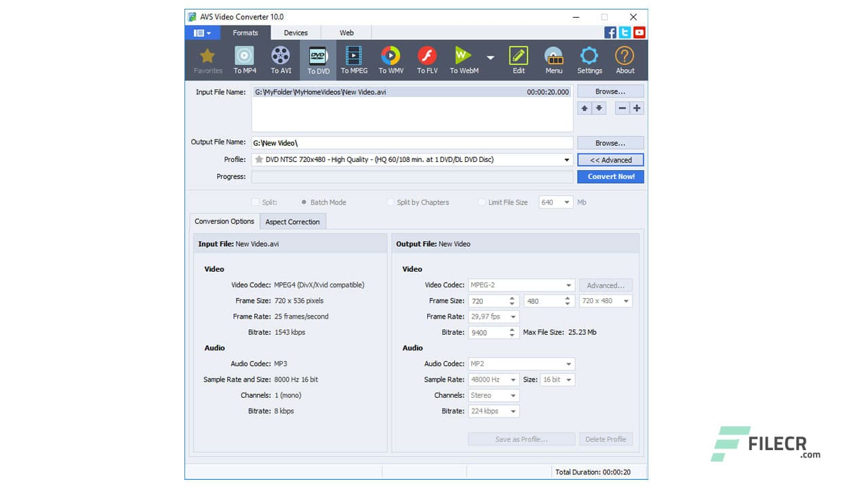Screen dimensions: 868x488
Task: Open the Profile dropdown list
Action: pos(568,159)
